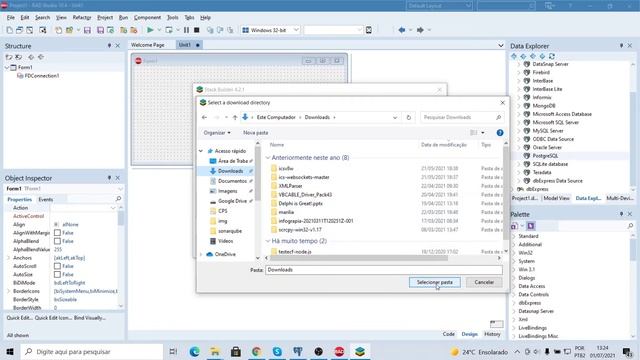This screenshot has width=640, height=360.
Task: Pin the Data Explorer panel
Action: click(621, 46)
